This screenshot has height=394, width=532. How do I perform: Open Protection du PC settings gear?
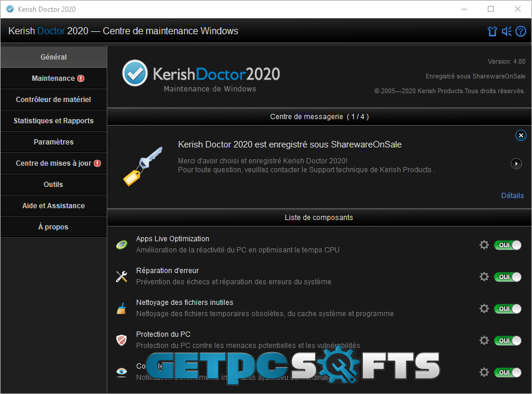484,340
